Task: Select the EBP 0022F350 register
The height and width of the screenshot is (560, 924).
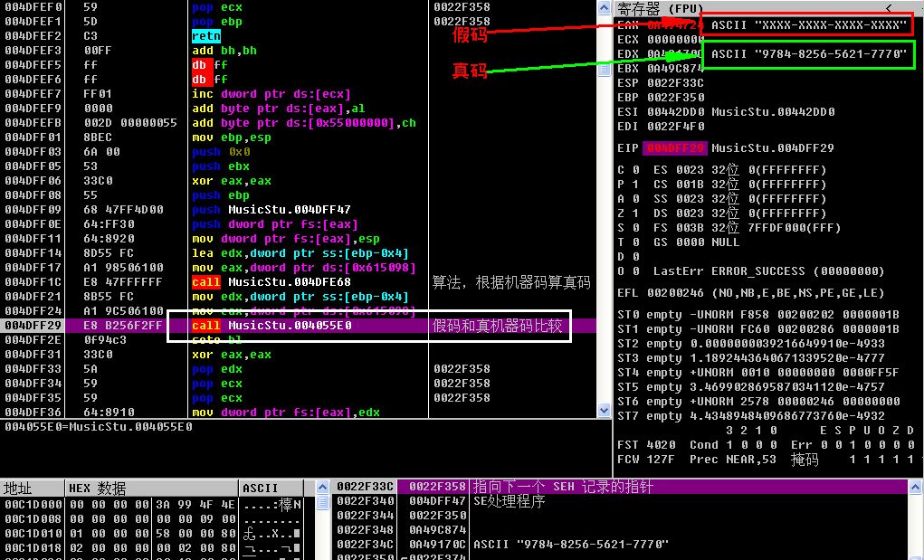Action: (661, 97)
